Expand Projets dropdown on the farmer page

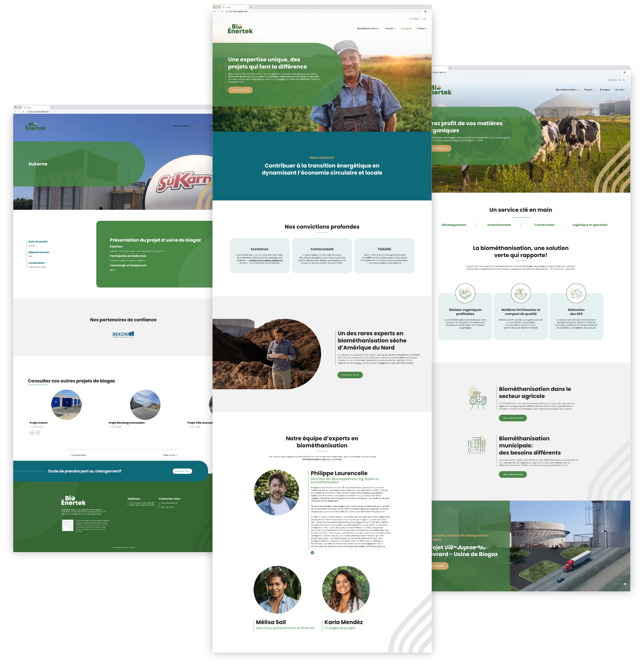(x=390, y=29)
